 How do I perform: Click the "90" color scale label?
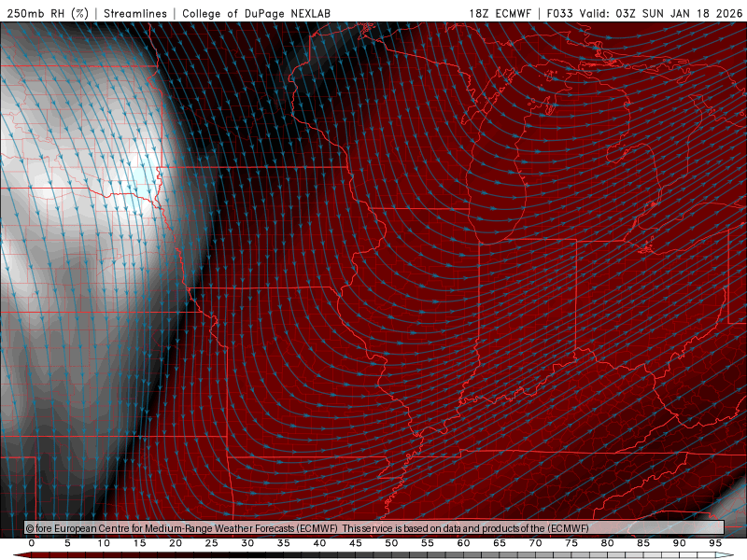click(679, 543)
